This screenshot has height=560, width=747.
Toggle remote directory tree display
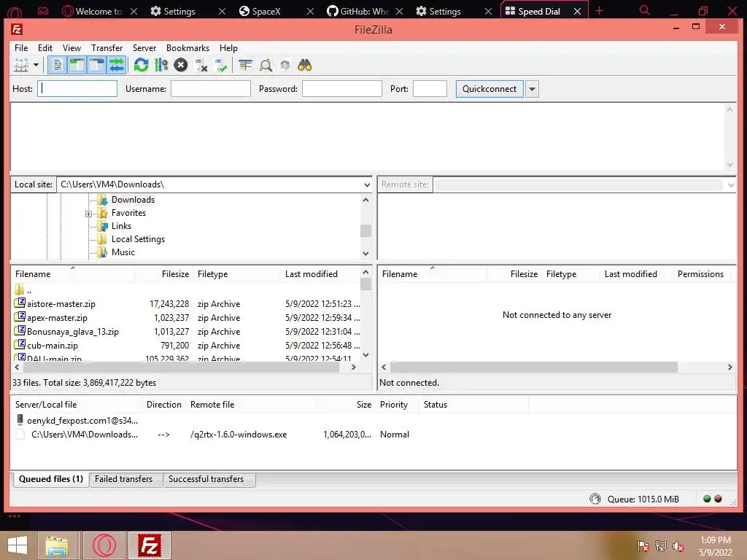(x=97, y=65)
